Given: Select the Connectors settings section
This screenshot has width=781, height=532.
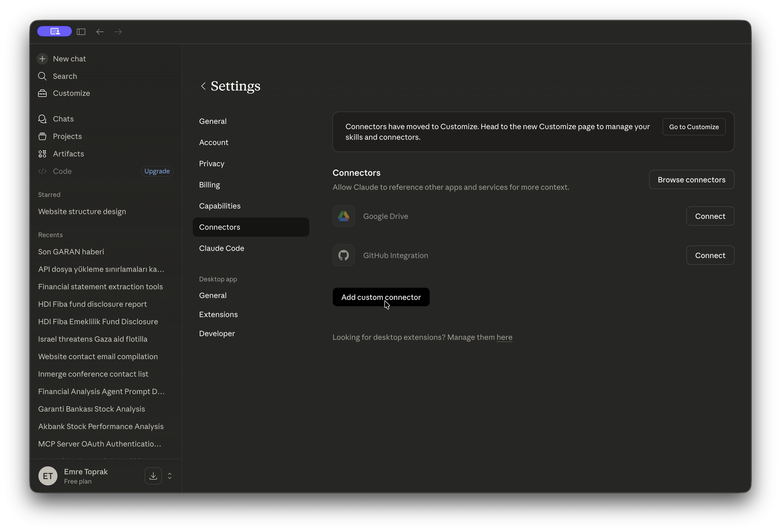Looking at the screenshot, I should pyautogui.click(x=251, y=227).
